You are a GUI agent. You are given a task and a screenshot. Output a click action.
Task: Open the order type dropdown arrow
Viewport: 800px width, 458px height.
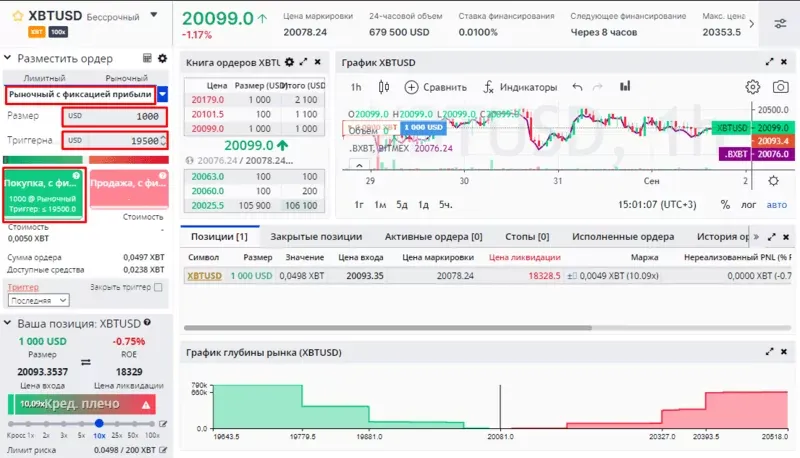point(162,94)
